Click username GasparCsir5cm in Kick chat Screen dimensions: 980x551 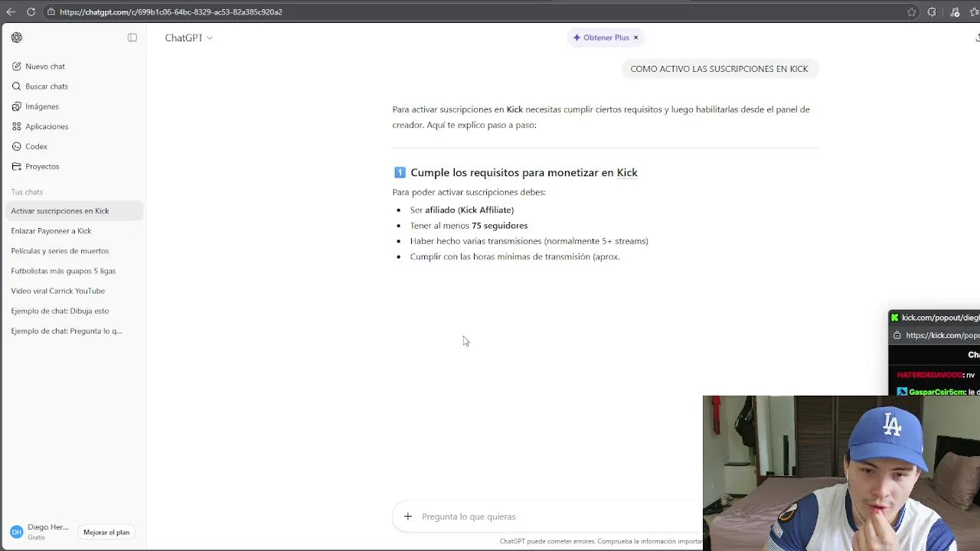[937, 392]
